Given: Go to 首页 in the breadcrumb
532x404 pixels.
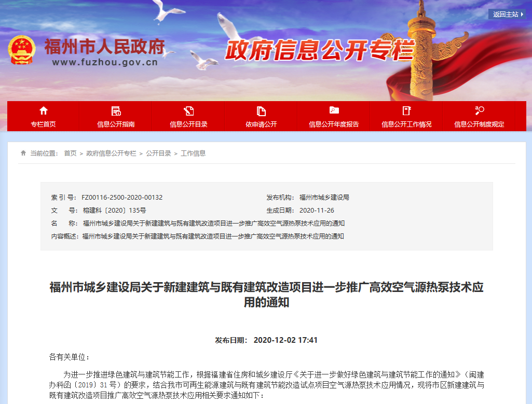Looking at the screenshot, I should coord(70,154).
